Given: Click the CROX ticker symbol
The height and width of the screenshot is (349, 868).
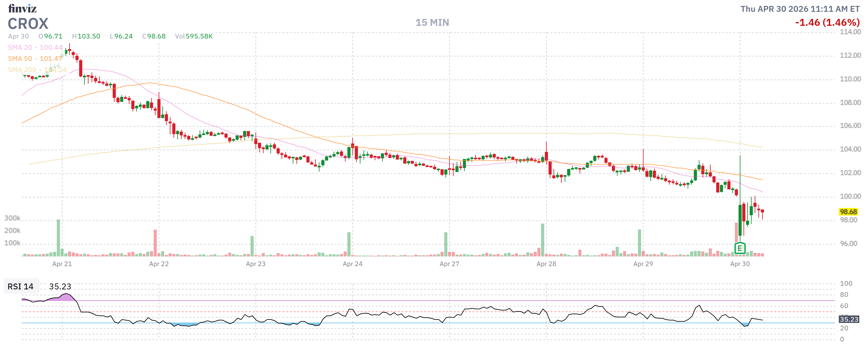Looking at the screenshot, I should pyautogui.click(x=28, y=24).
